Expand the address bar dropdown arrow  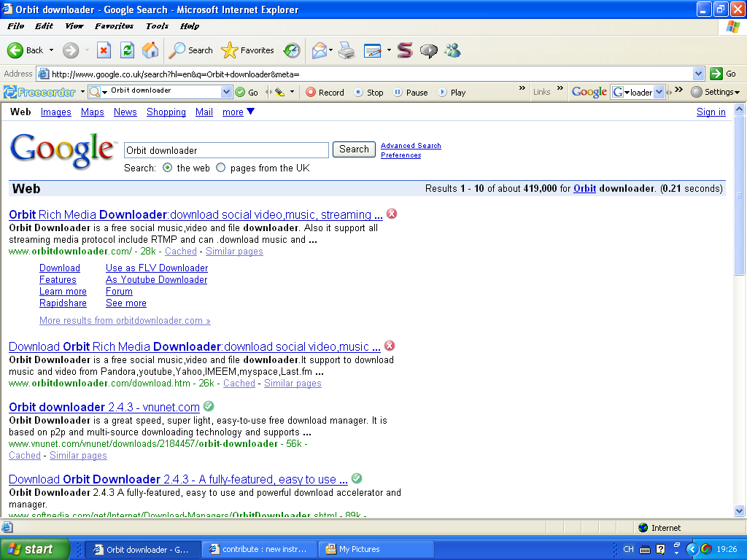tap(698, 74)
